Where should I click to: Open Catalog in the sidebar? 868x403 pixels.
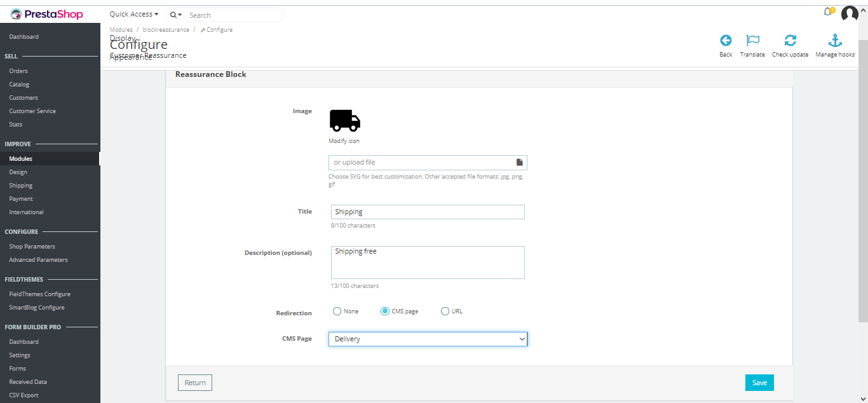pyautogui.click(x=19, y=85)
